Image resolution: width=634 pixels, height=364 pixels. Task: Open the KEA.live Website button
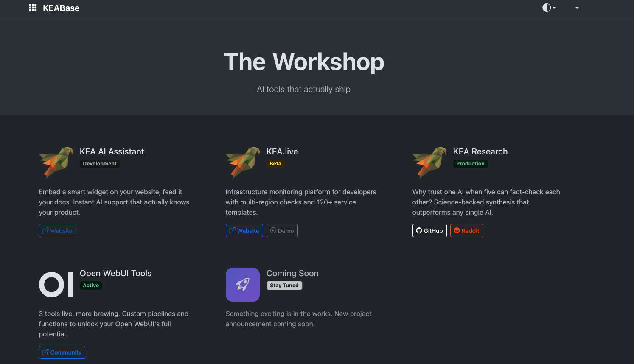(x=244, y=231)
